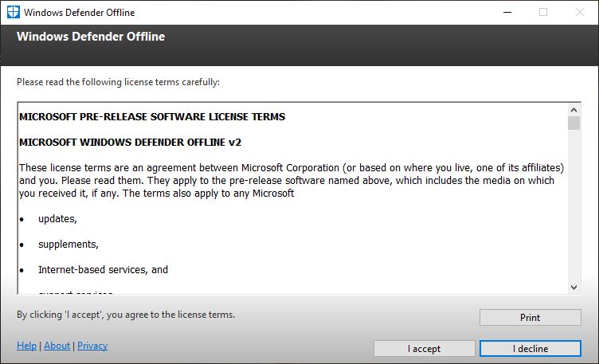Close the Windows Defender Offline window

coord(580,12)
